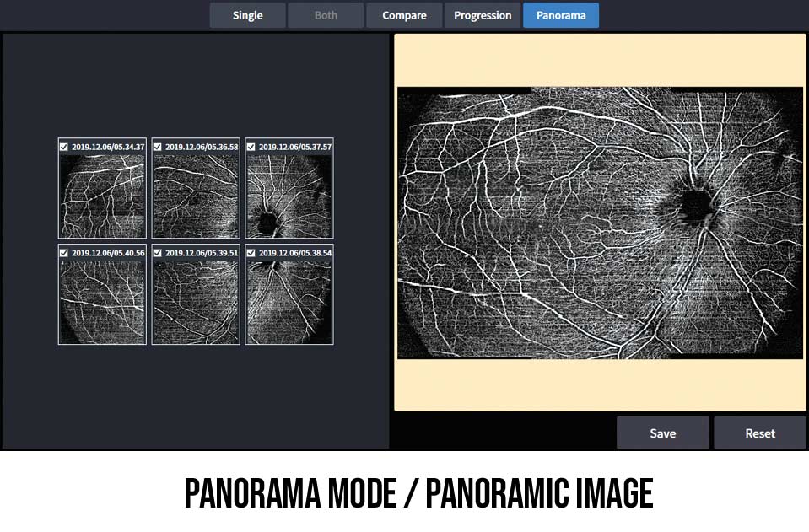Toggle the 2019.12.06/05.40.56 scan checkbox
This screenshot has width=809, height=532.
[x=64, y=253]
